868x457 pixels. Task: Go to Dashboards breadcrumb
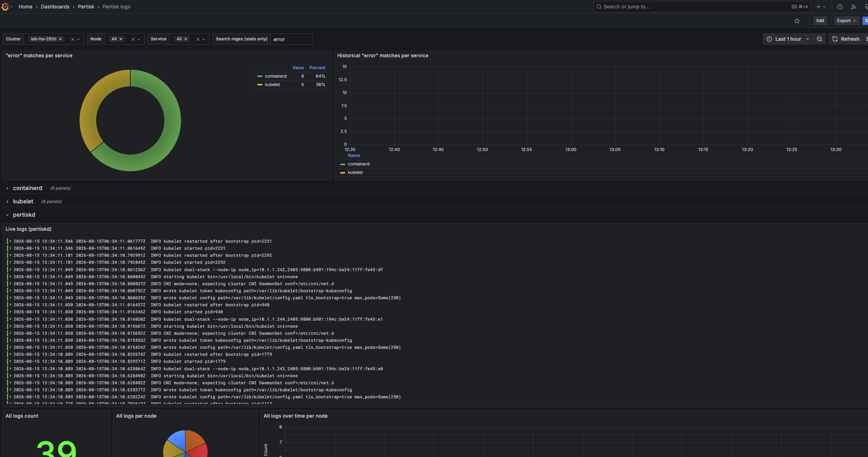(55, 7)
